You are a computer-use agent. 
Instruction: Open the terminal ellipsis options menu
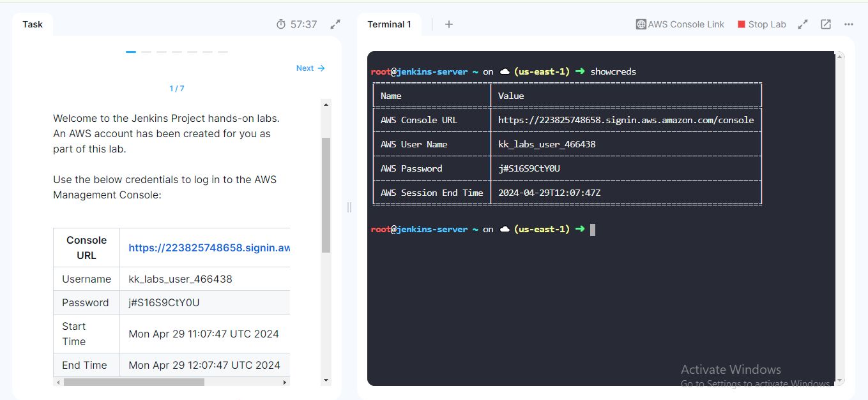pos(848,24)
